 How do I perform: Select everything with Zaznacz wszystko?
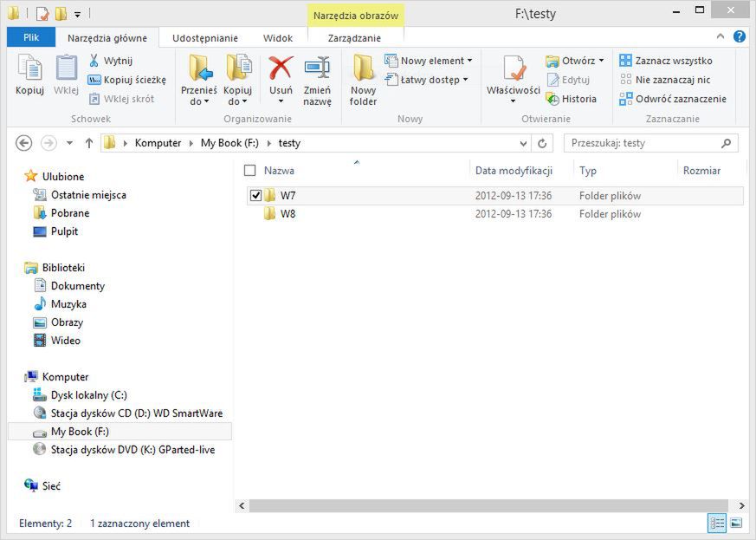[x=666, y=61]
